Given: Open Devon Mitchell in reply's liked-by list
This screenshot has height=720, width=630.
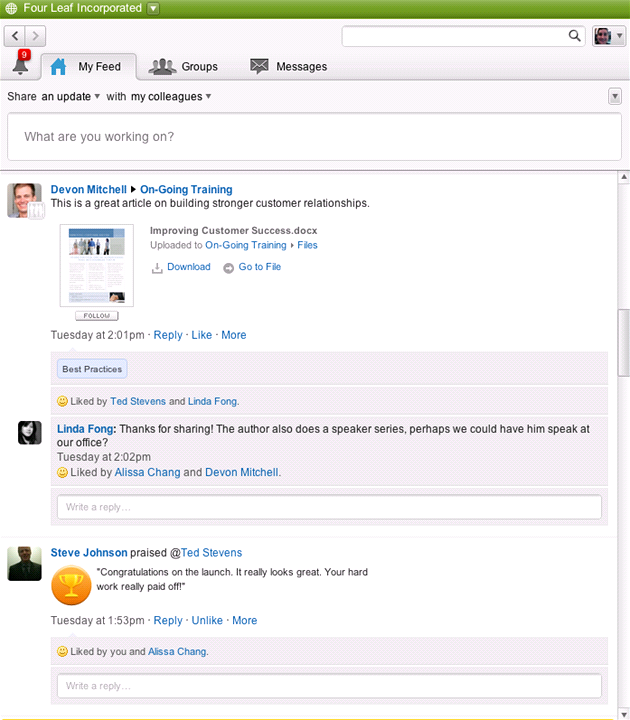Looking at the screenshot, I should [x=242, y=472].
